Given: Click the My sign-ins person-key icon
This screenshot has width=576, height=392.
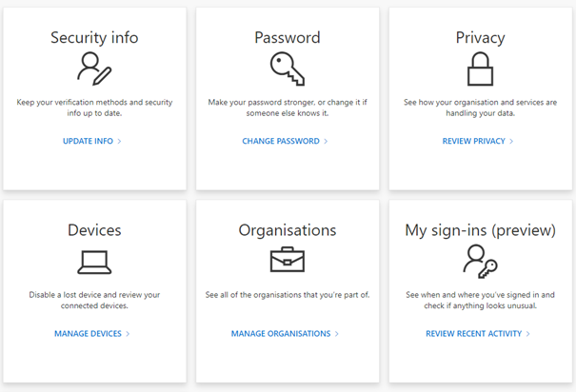Looking at the screenshot, I should (477, 260).
